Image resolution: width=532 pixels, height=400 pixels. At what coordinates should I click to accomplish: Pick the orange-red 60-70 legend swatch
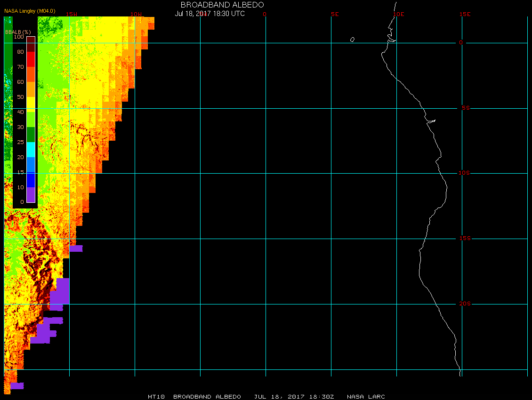click(x=31, y=74)
